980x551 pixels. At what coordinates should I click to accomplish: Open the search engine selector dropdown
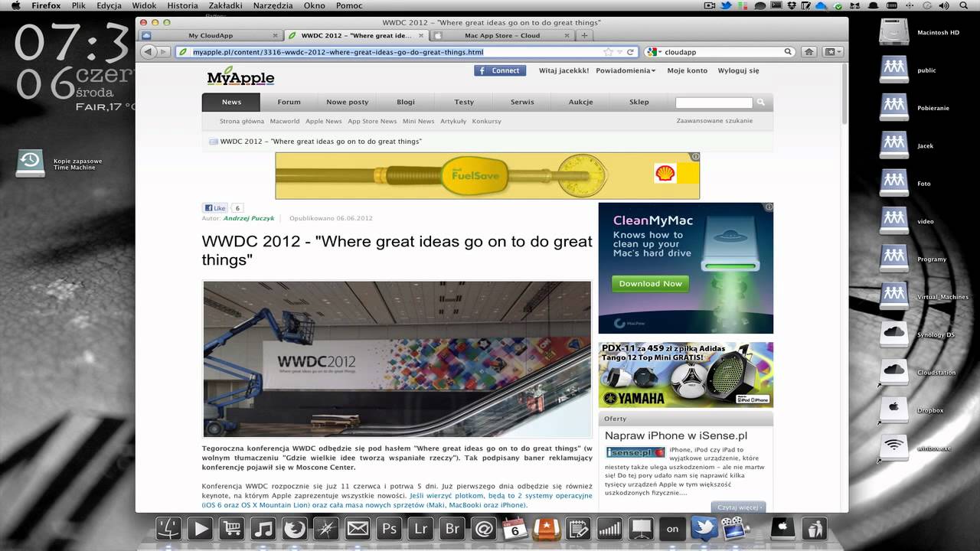coord(654,52)
